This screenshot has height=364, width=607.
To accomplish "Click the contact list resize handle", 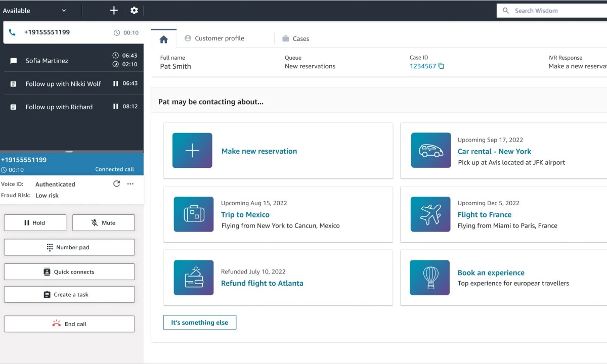I will tap(69, 151).
